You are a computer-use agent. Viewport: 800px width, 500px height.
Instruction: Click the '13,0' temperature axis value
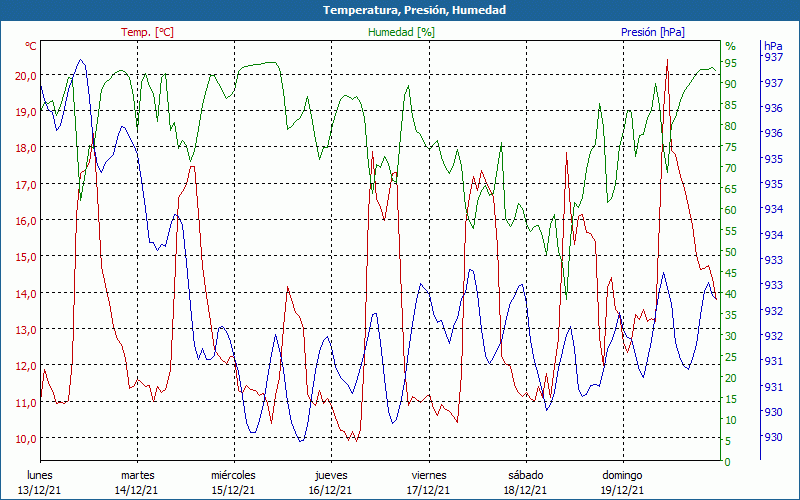(x=26, y=330)
